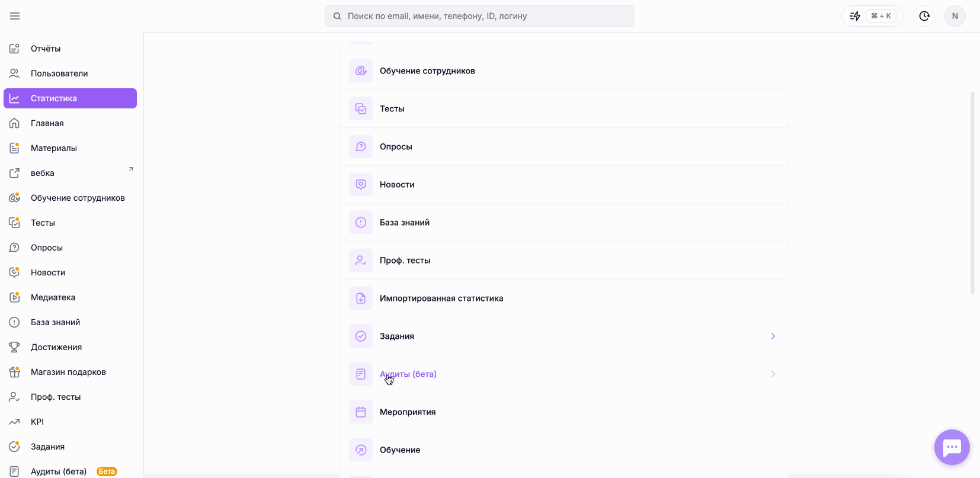
Task: Open Новости in the sidebar
Action: pos(70,272)
